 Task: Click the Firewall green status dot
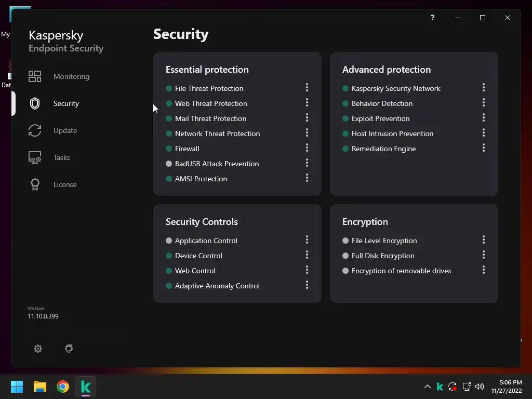click(x=169, y=149)
